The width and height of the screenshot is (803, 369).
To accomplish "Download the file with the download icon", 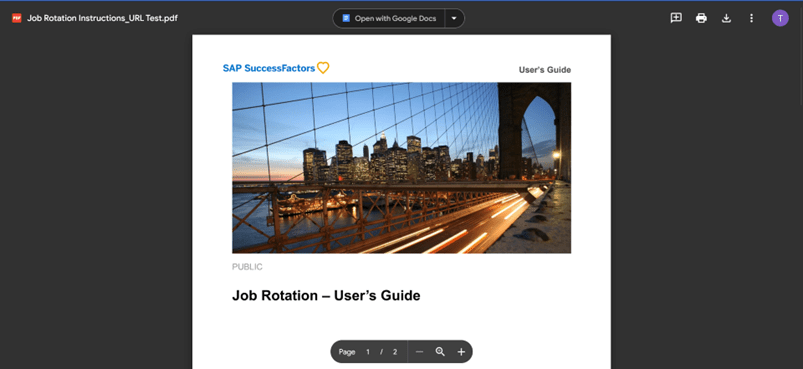I will [726, 18].
